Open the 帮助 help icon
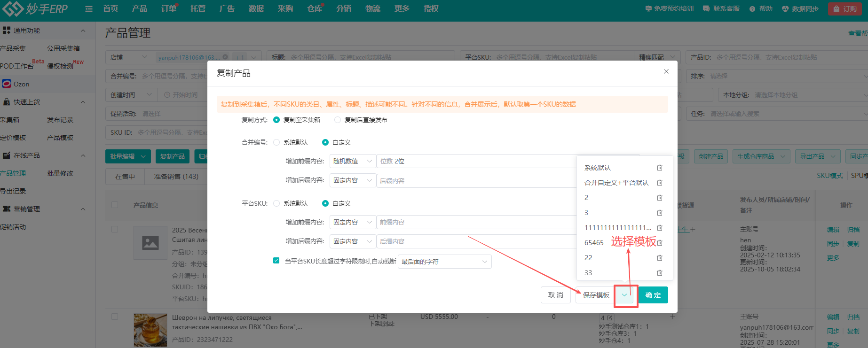 (752, 9)
